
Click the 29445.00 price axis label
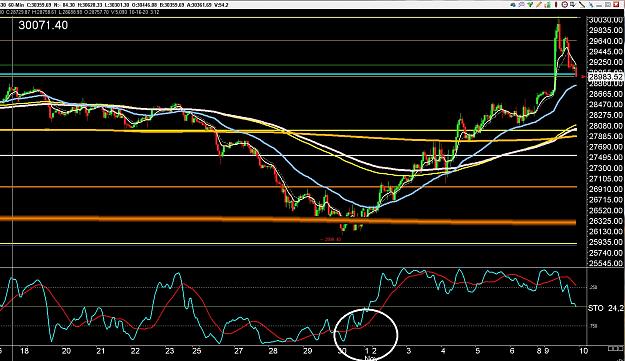605,52
